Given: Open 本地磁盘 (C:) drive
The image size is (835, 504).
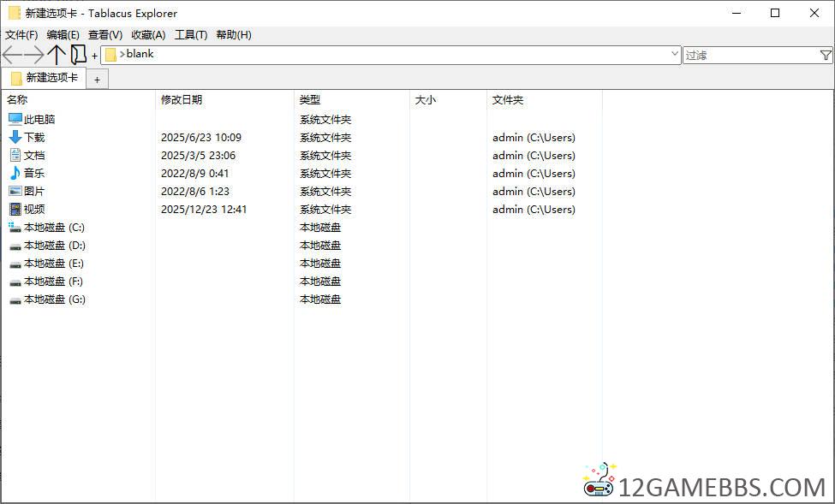Looking at the screenshot, I should (x=47, y=227).
